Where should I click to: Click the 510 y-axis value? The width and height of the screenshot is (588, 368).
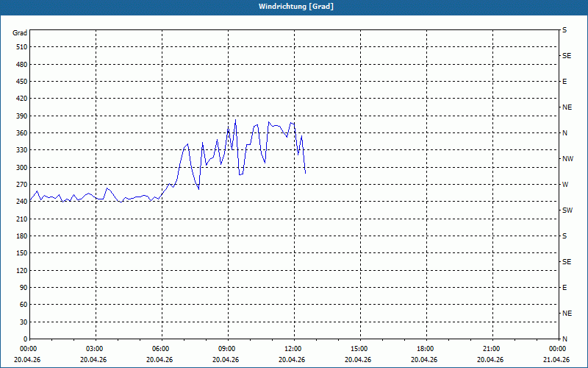(x=22, y=47)
